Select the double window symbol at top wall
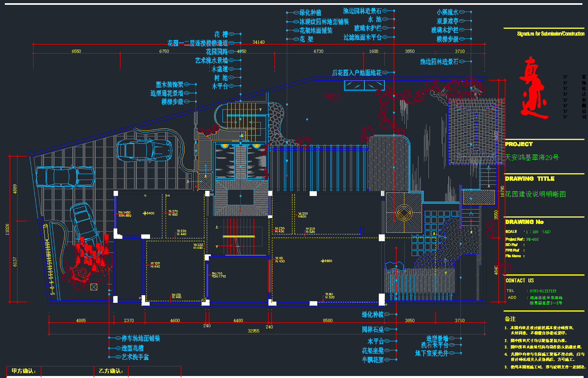The height and width of the screenshot is (378, 588). [364, 85]
